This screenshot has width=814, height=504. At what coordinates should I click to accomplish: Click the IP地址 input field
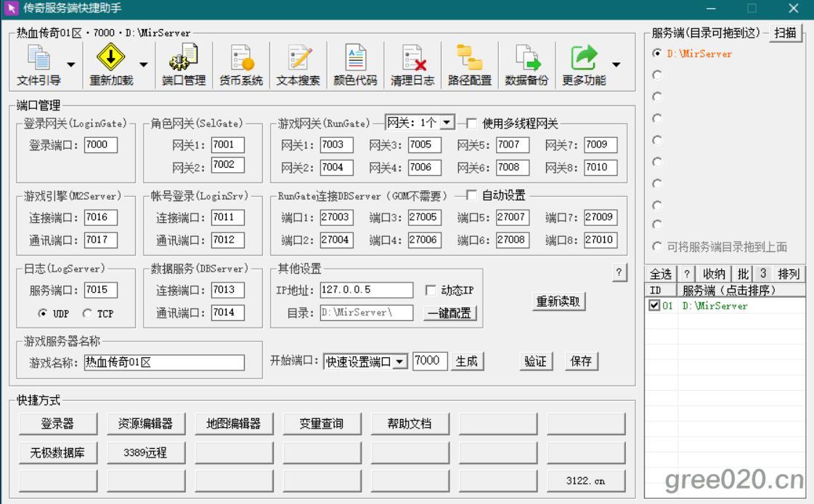366,290
